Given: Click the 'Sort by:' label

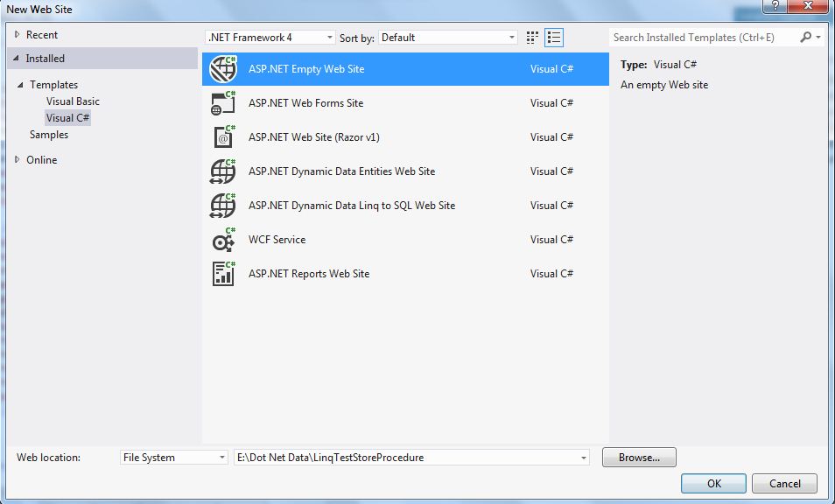Looking at the screenshot, I should (357, 38).
